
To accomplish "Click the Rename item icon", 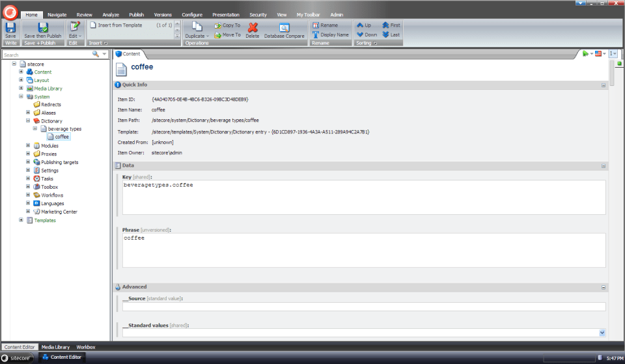I will click(316, 25).
